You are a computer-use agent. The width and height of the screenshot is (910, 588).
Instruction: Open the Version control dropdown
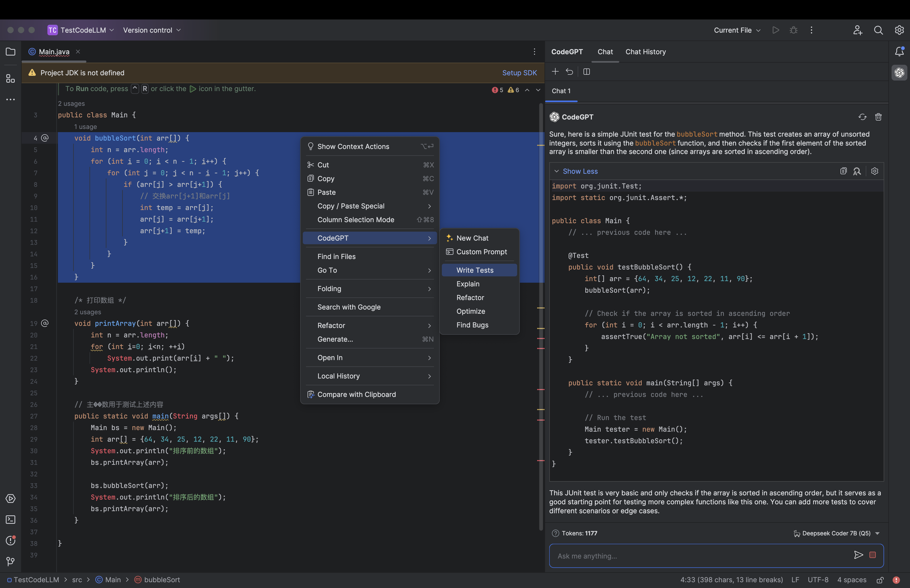coord(152,30)
